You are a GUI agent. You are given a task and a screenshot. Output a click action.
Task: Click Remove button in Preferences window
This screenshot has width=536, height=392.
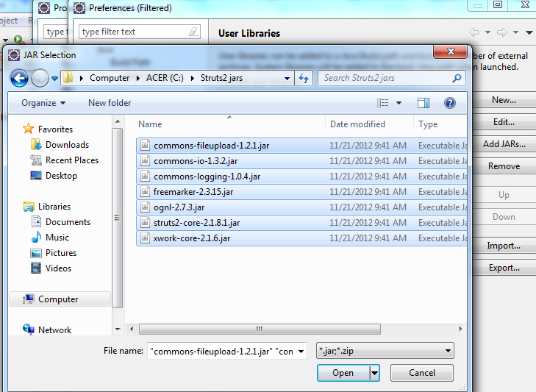coord(504,166)
